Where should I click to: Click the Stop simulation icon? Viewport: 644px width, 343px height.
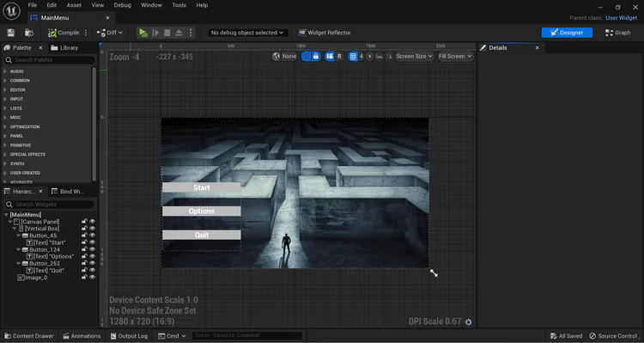[167, 33]
